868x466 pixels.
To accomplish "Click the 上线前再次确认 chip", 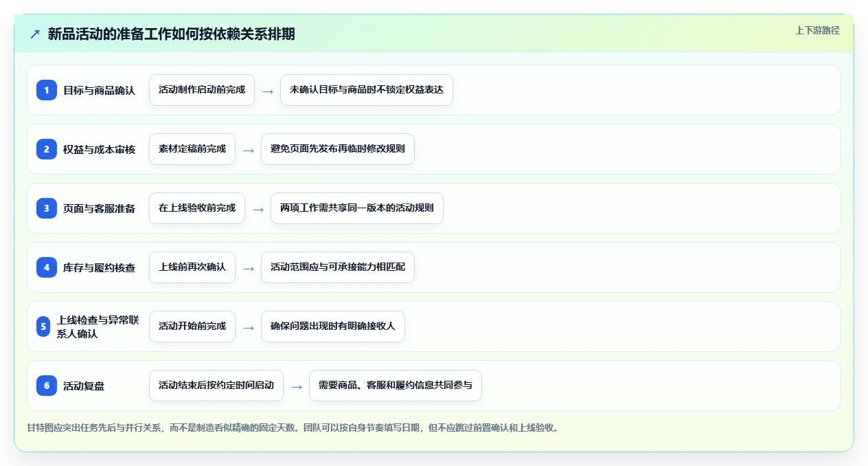I will (x=192, y=267).
